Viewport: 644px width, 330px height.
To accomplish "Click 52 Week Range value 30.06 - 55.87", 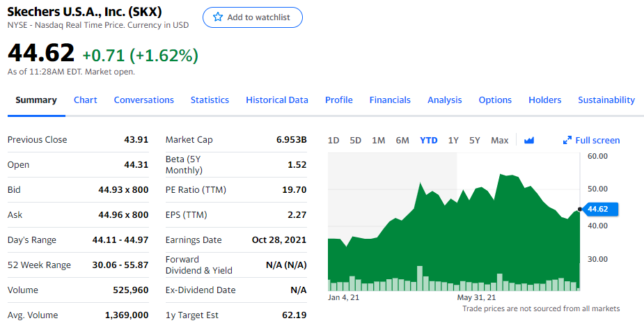I will 120,265.
